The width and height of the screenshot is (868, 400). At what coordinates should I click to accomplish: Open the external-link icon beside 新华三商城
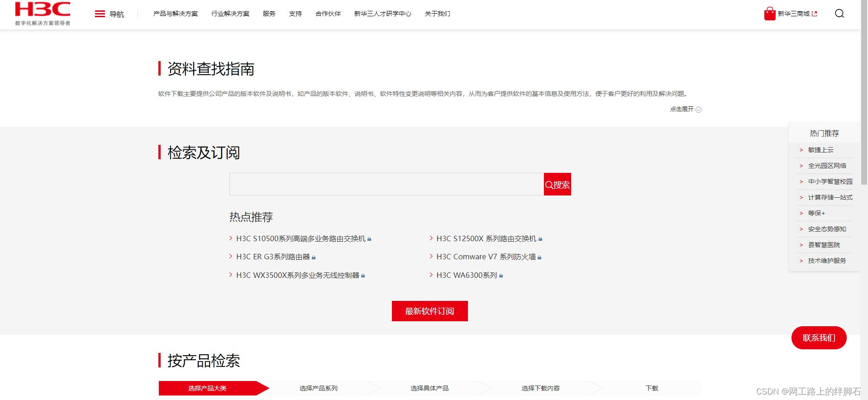click(815, 14)
